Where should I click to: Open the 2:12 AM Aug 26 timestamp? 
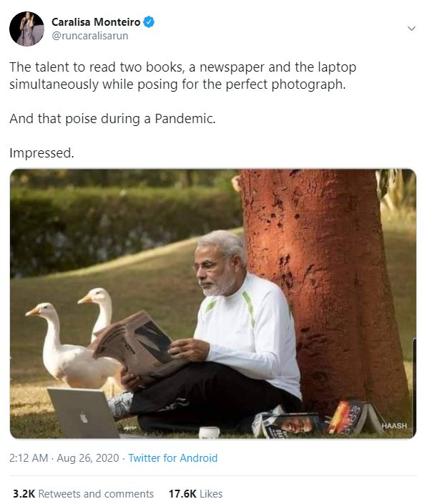pyautogui.click(x=64, y=457)
